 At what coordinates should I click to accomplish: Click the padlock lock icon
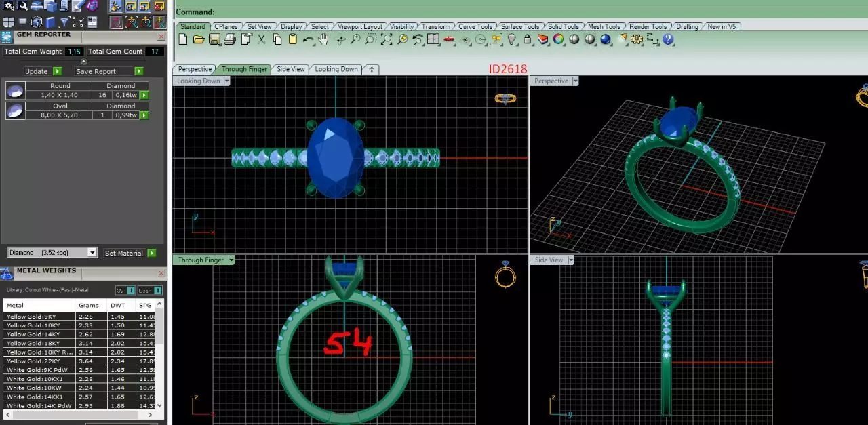(528, 40)
